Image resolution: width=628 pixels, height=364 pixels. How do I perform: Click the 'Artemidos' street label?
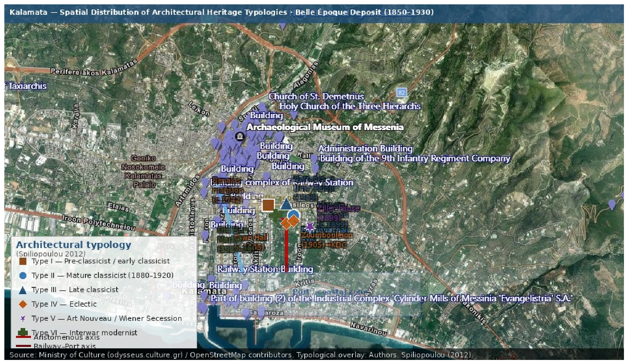pyautogui.click(x=188, y=191)
